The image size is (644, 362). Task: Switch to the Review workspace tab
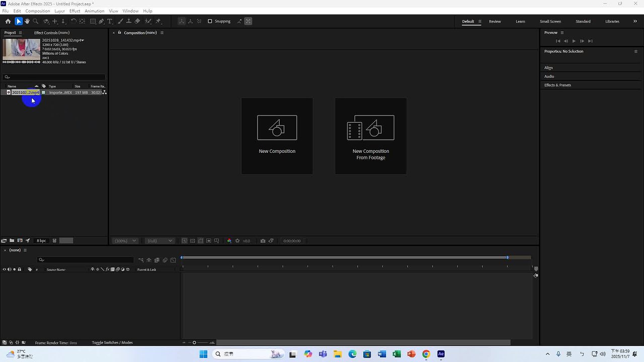(495, 22)
